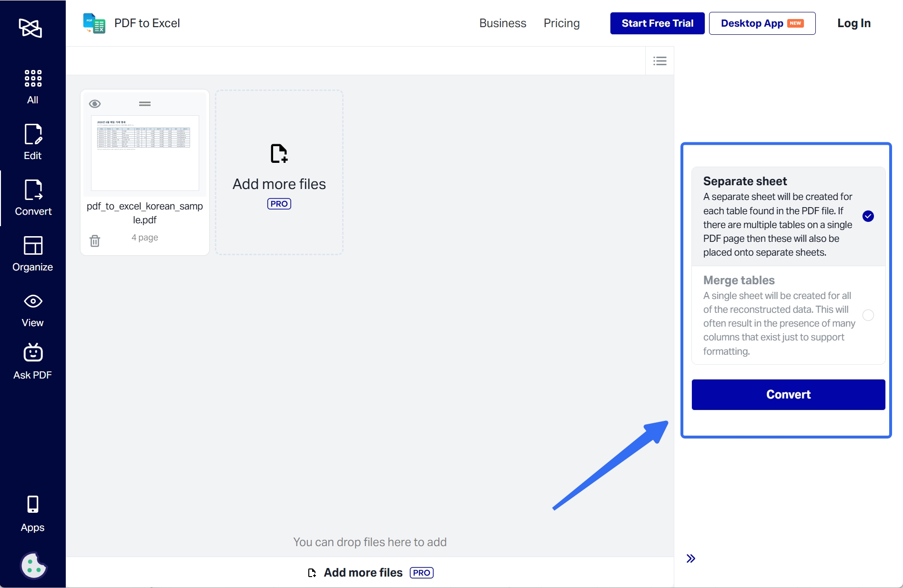The width and height of the screenshot is (903, 588).
Task: Click the pdf_to_excel_korean_sample.pdf file name
Action: click(145, 213)
